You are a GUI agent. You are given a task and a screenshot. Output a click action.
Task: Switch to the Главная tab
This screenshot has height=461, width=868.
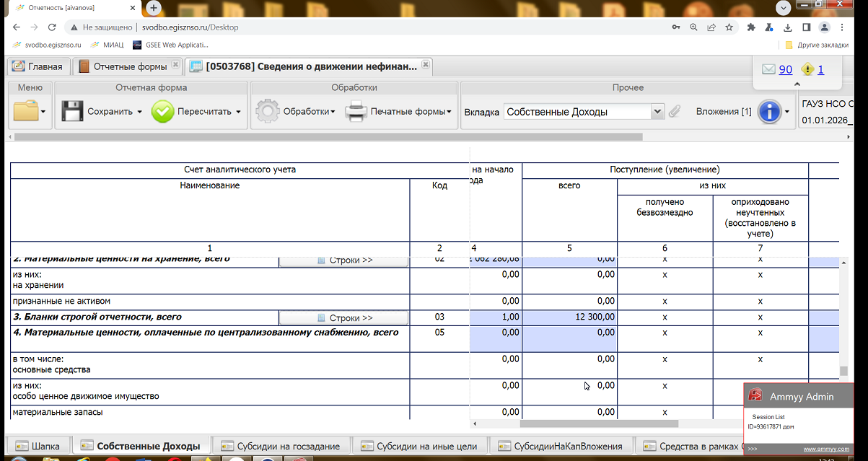(39, 66)
